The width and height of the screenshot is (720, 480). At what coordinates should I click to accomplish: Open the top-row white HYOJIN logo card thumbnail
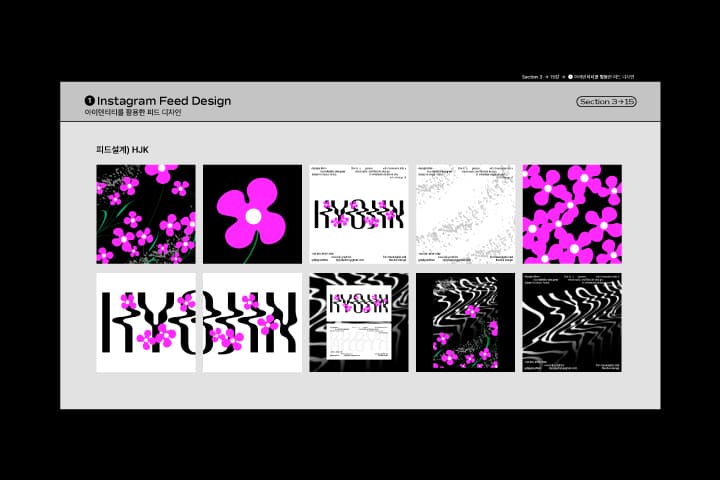(x=359, y=214)
